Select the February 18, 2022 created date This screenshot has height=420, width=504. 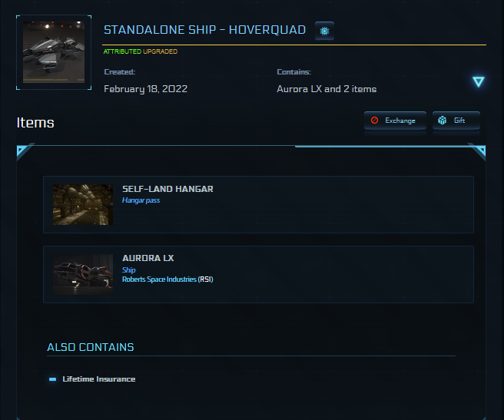[x=145, y=89]
